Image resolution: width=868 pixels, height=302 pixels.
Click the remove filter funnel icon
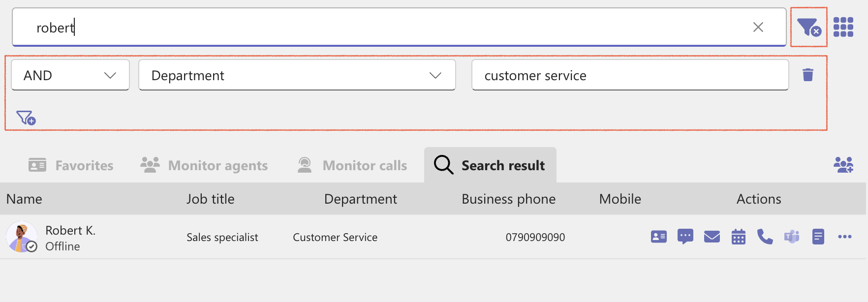[809, 27]
